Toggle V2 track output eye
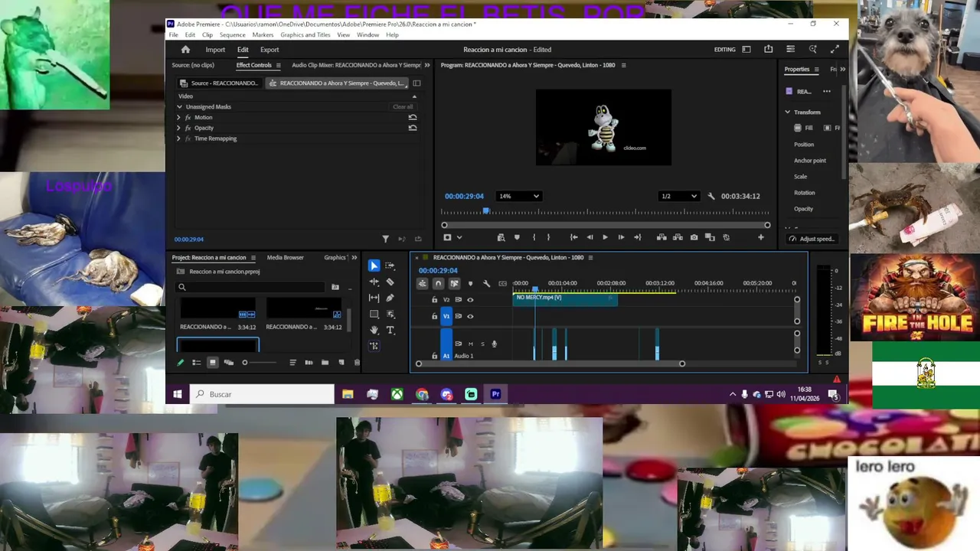 point(470,300)
